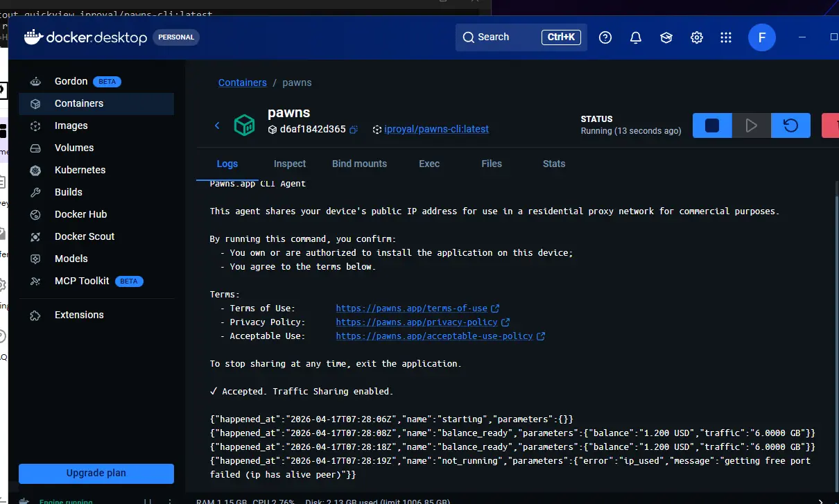Click "To stop sharing at any time" log line
The height and width of the screenshot is (504, 839).
(336, 364)
